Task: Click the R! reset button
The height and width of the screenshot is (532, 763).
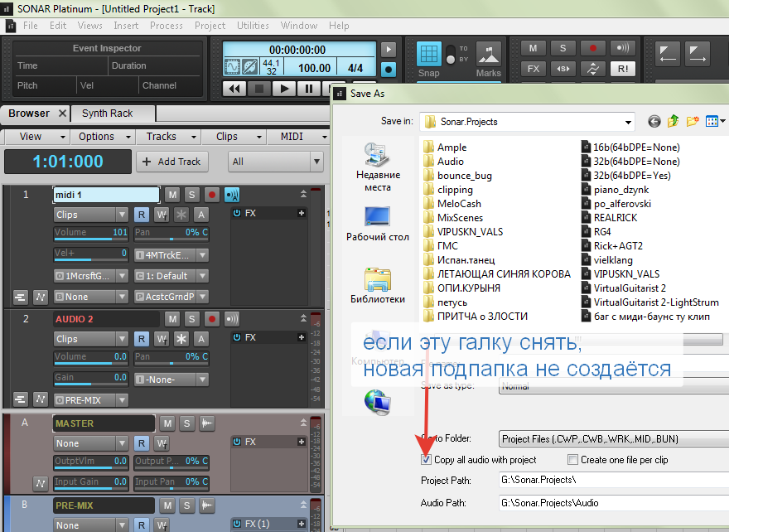Action: point(623,69)
